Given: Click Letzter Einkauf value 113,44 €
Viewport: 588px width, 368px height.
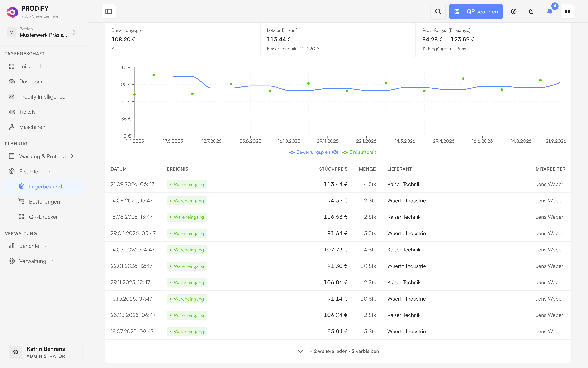Looking at the screenshot, I should [279, 39].
